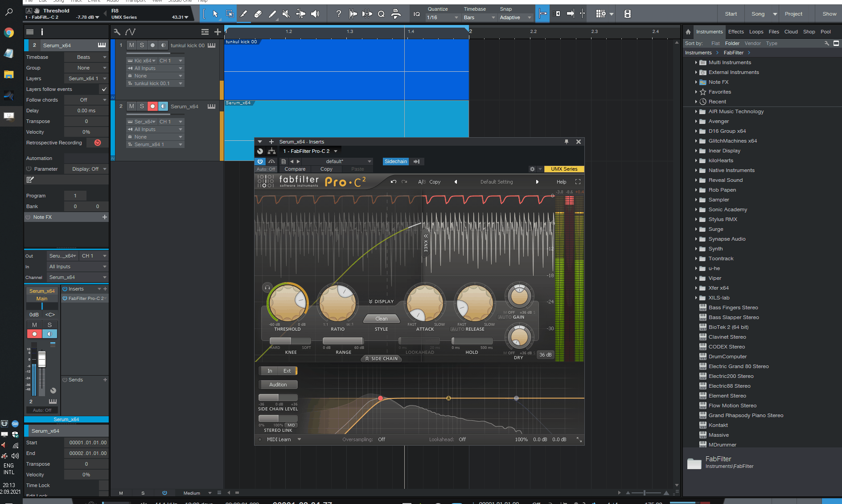Screen dimensions: 842x504
Task: Click the Q quantize icon in toolbar
Action: point(381,14)
